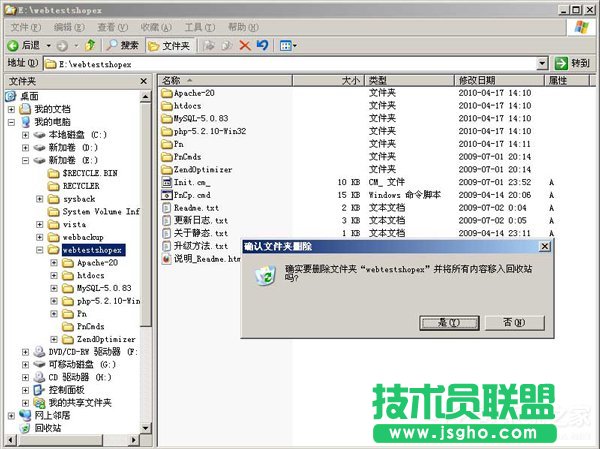Select the 升级方法.txt file
The height and width of the screenshot is (449, 600).
click(x=195, y=246)
